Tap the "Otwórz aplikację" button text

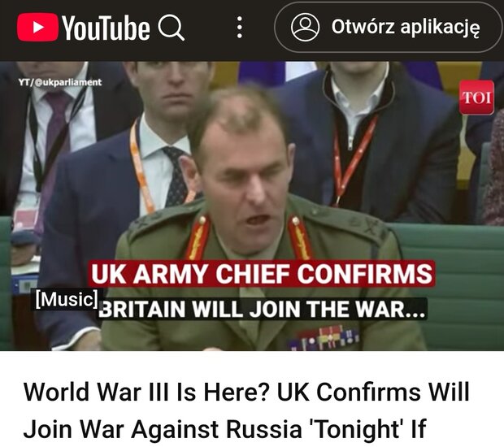406,27
